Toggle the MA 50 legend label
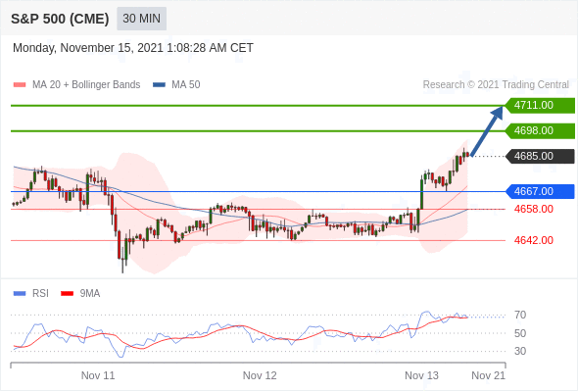The image size is (578, 392). pos(186,85)
